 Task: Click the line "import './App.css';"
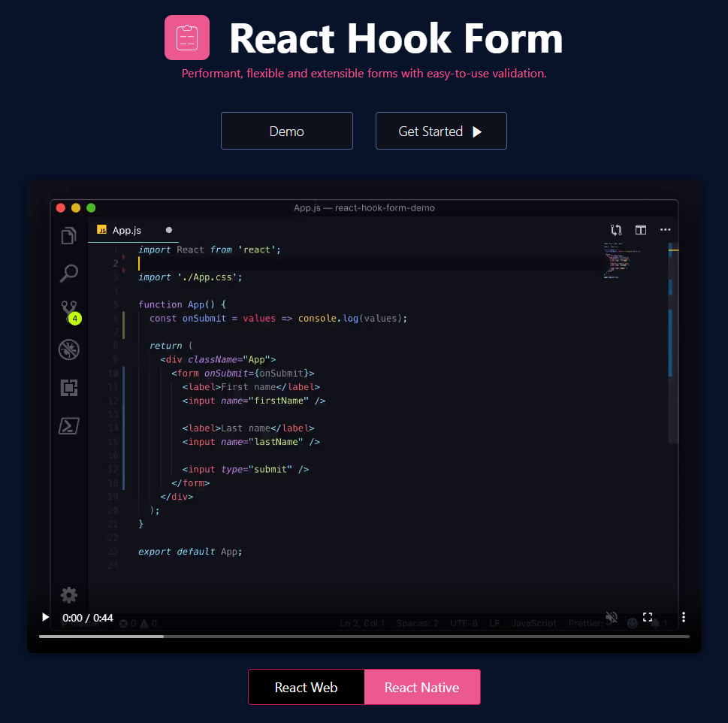point(190,277)
